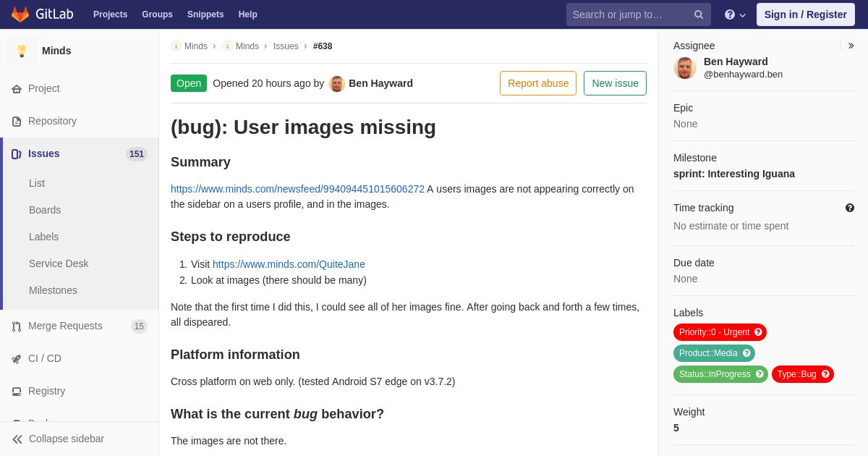
Task: Click the Issues breadcrumb link
Action: click(286, 46)
